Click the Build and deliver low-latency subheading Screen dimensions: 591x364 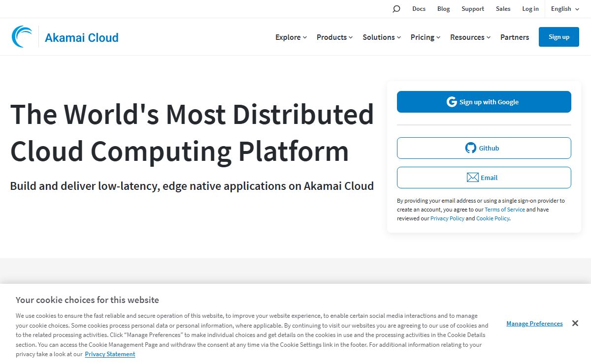192,186
